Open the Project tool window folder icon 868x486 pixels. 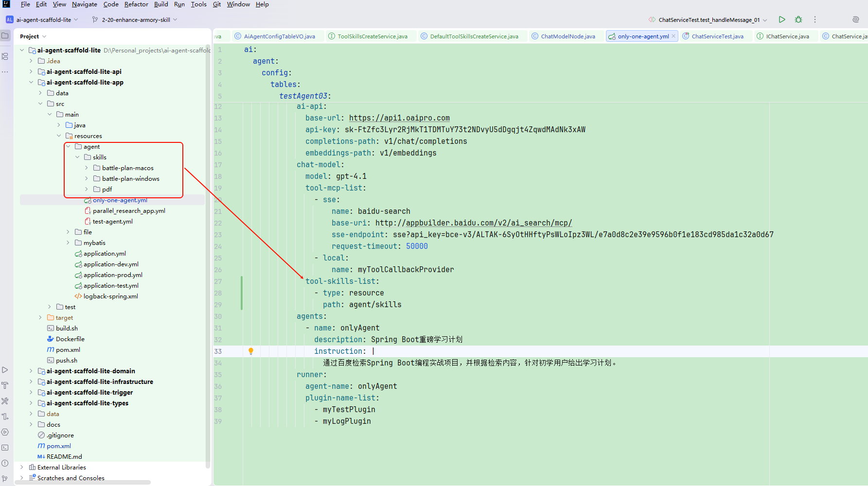click(x=5, y=36)
